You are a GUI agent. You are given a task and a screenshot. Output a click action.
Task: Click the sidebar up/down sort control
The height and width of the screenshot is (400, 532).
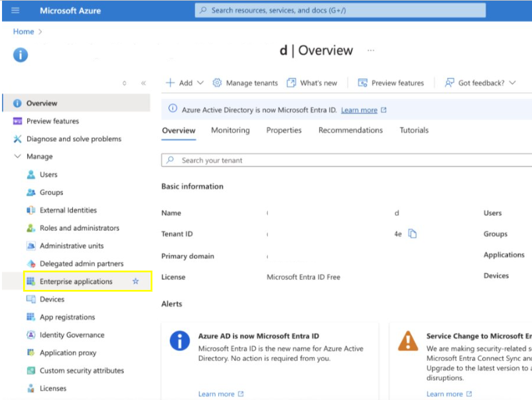click(x=125, y=83)
